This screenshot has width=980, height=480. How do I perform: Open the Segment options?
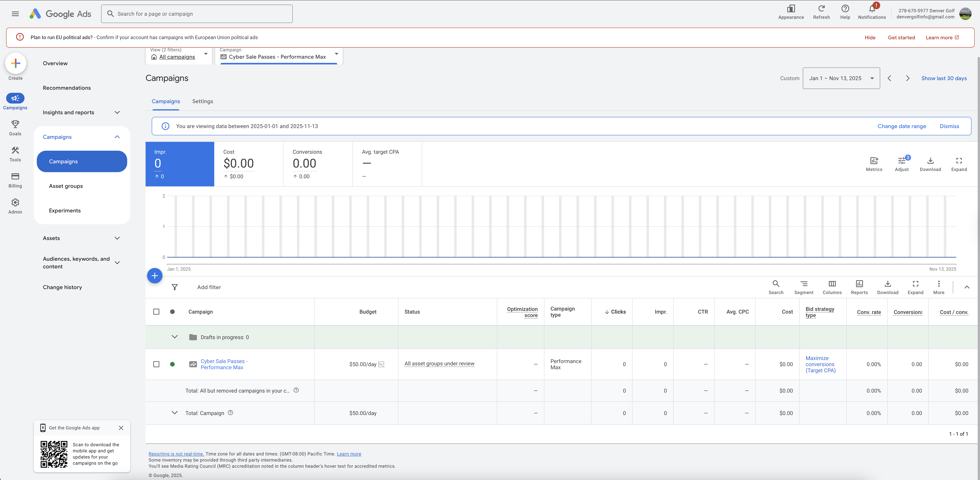[x=803, y=287]
